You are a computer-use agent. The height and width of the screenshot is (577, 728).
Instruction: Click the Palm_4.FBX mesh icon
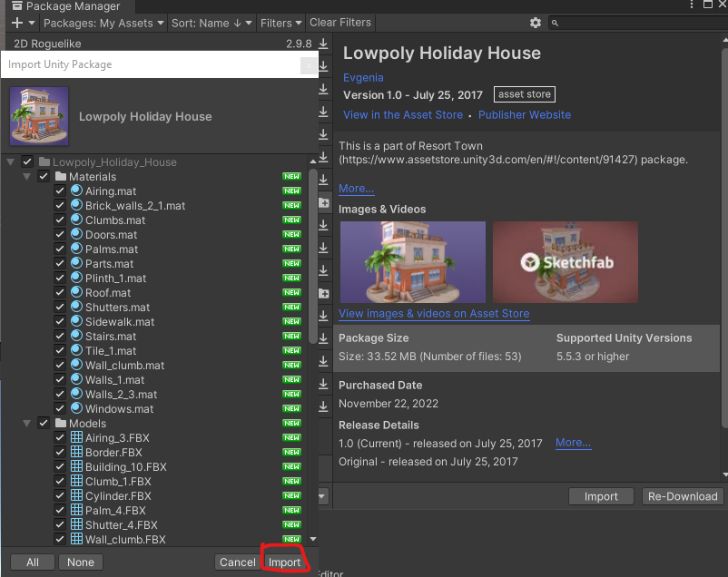click(x=76, y=510)
